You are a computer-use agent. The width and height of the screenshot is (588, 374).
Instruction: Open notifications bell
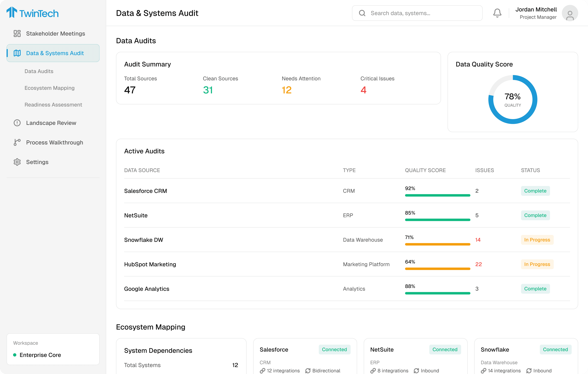(497, 13)
